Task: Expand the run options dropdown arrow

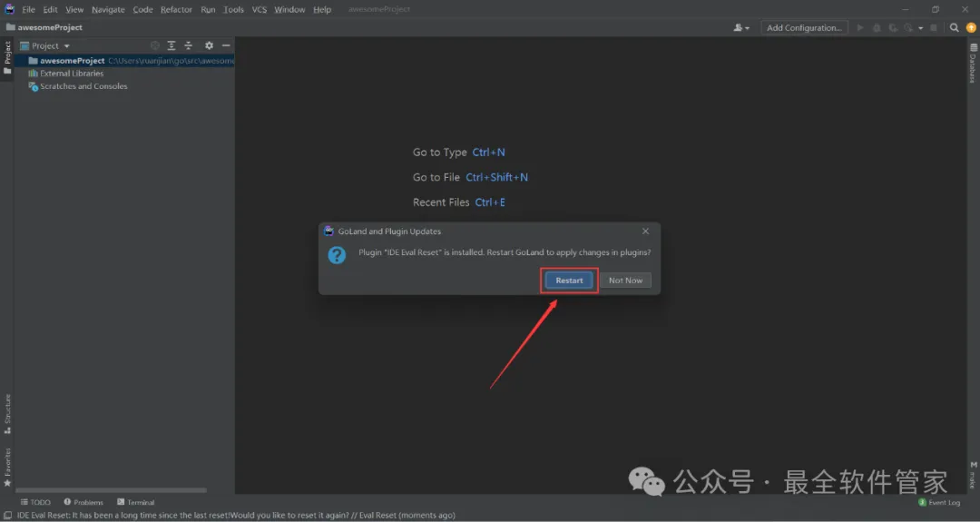Action: [921, 28]
